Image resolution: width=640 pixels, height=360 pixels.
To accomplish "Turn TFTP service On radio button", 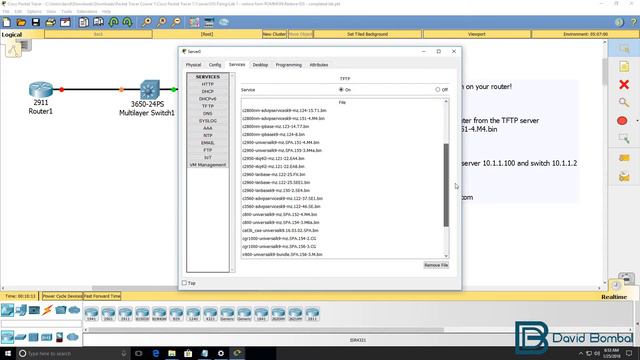I will [341, 89].
